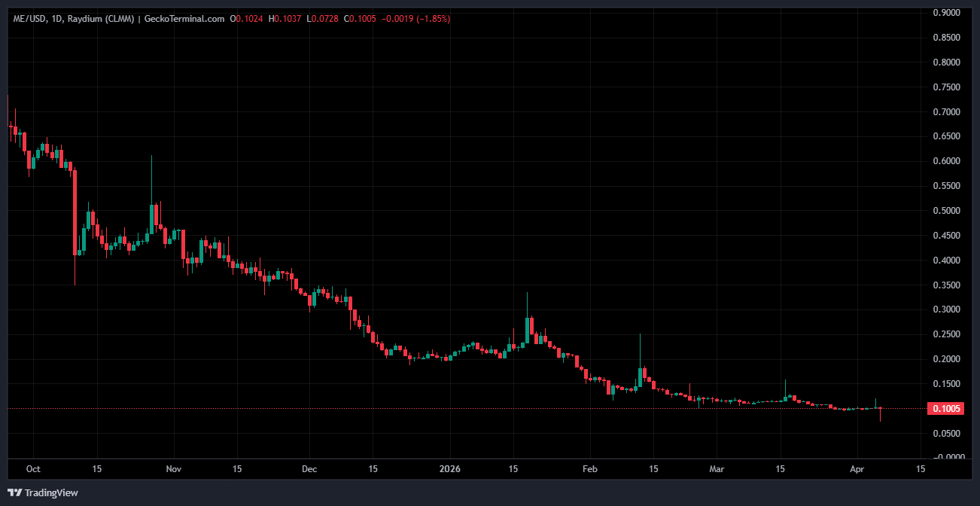Viewport: 980px width, 506px height.
Task: Click the 0.9000 price axis label
Action: (947, 13)
